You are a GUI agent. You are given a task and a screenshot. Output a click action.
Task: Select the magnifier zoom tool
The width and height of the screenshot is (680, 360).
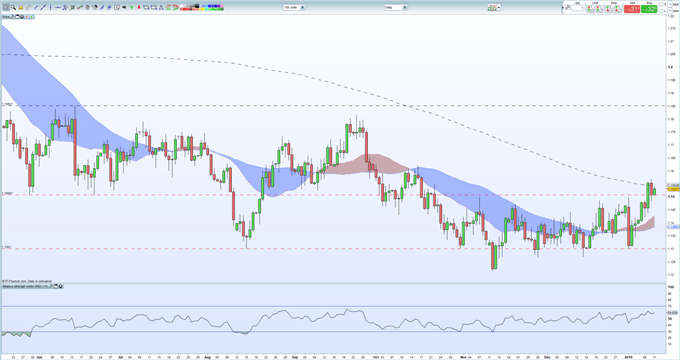pyautogui.click(x=13, y=7)
